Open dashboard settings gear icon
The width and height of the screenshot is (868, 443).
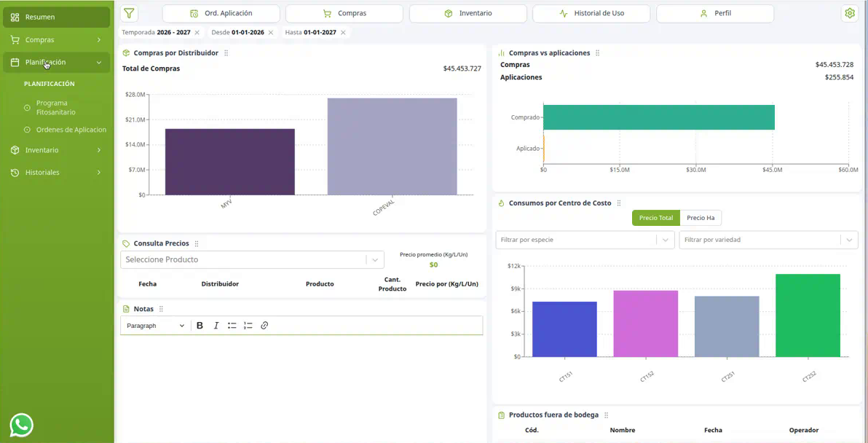point(848,13)
